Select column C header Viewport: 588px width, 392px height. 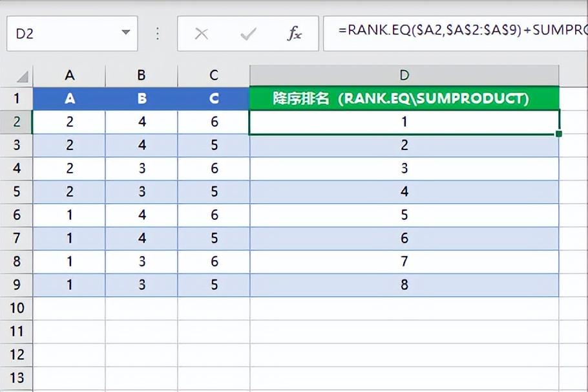pyautogui.click(x=214, y=76)
